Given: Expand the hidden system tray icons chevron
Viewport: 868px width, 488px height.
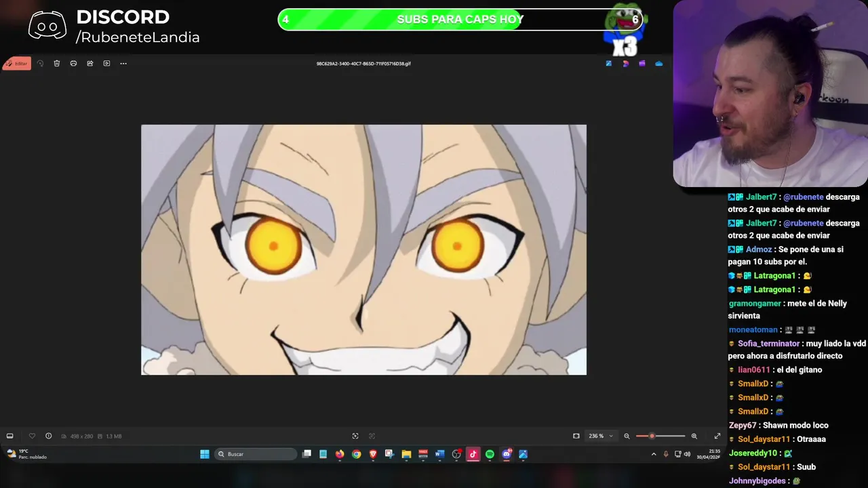Looking at the screenshot, I should point(654,454).
